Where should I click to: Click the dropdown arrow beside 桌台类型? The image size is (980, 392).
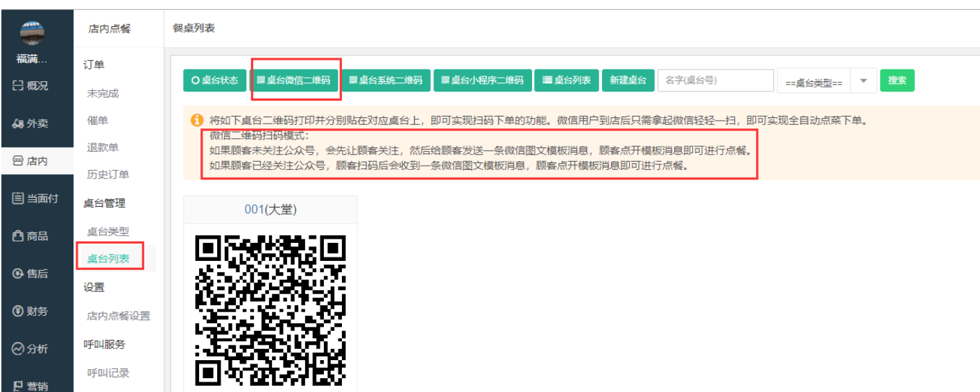click(x=863, y=81)
